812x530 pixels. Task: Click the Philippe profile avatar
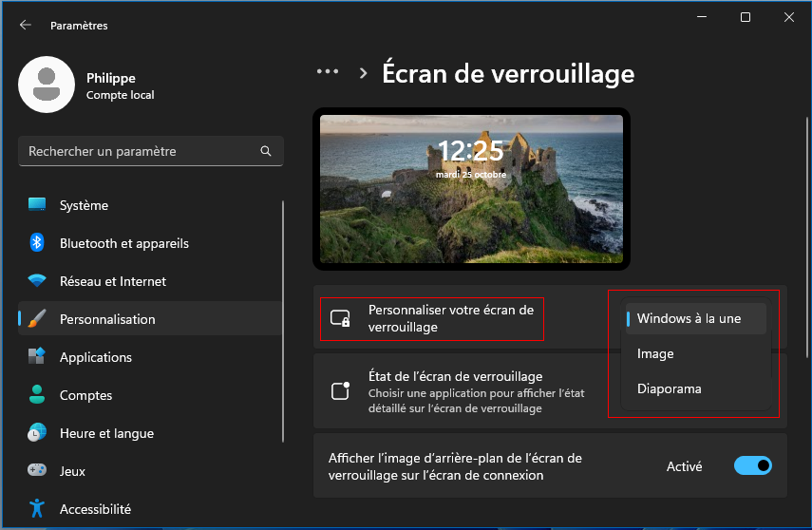click(x=47, y=85)
